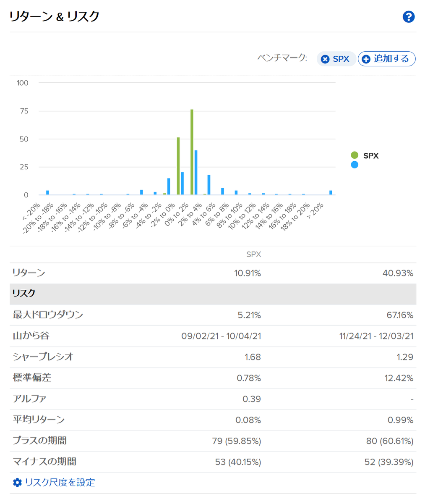This screenshot has height=504, width=425.
Task: Click the date range 09/02/21 - 10/04/21
Action: 221,336
